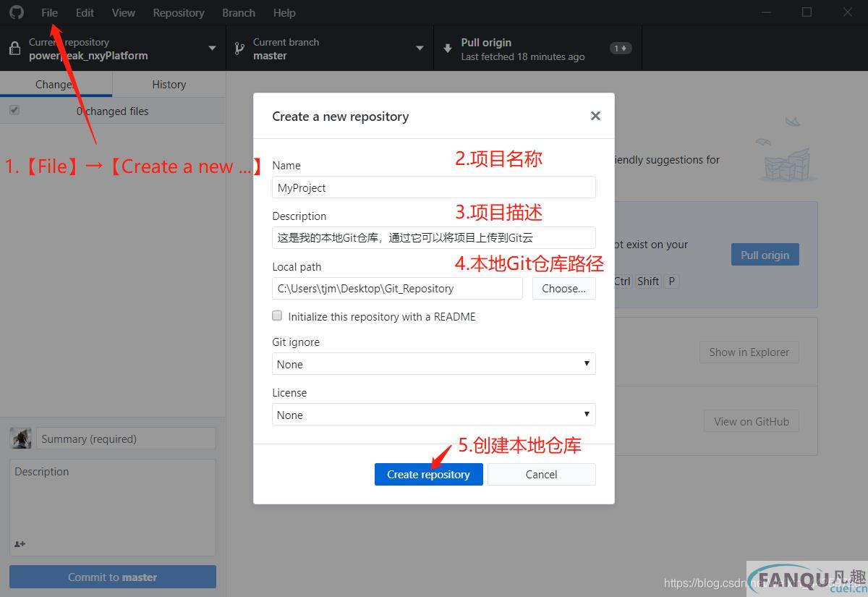Click the Show in Explorer button
Screen dimensions: 868x597
pos(749,352)
